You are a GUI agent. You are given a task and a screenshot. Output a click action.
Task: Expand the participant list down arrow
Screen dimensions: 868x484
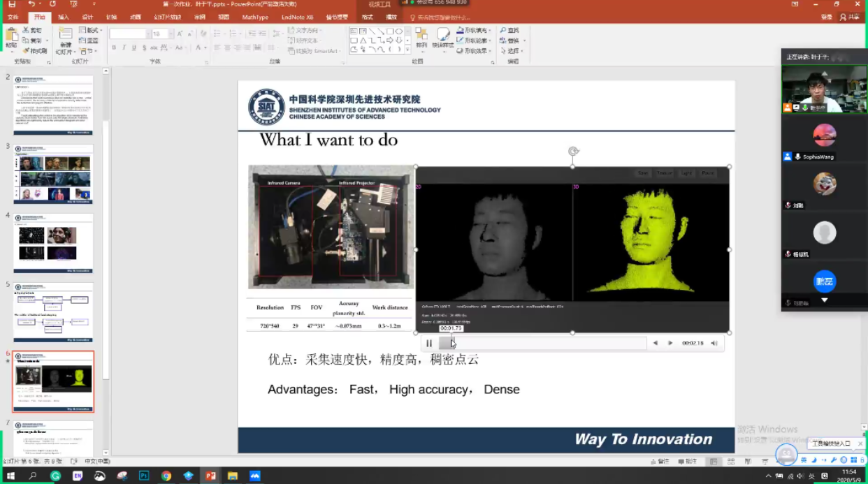coord(825,300)
